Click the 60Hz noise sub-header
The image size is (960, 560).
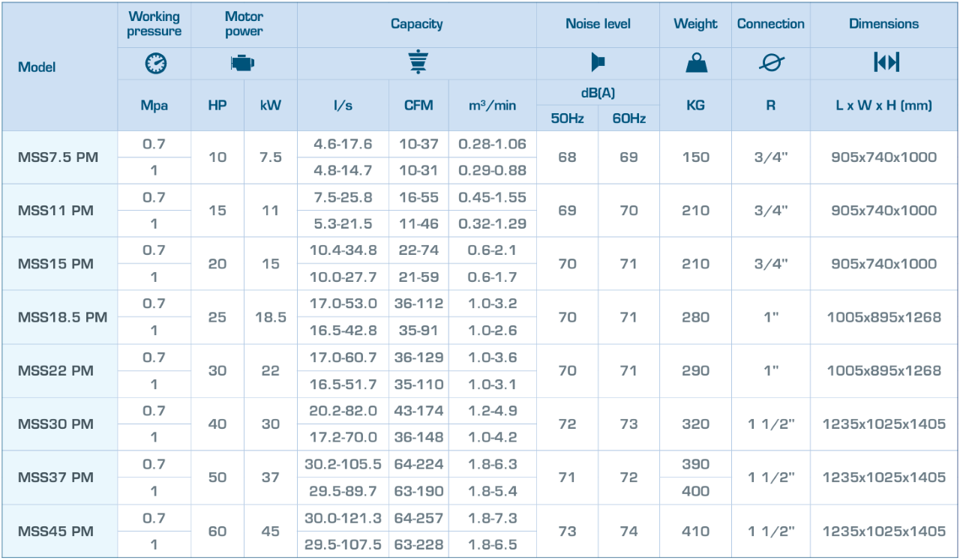click(x=628, y=118)
